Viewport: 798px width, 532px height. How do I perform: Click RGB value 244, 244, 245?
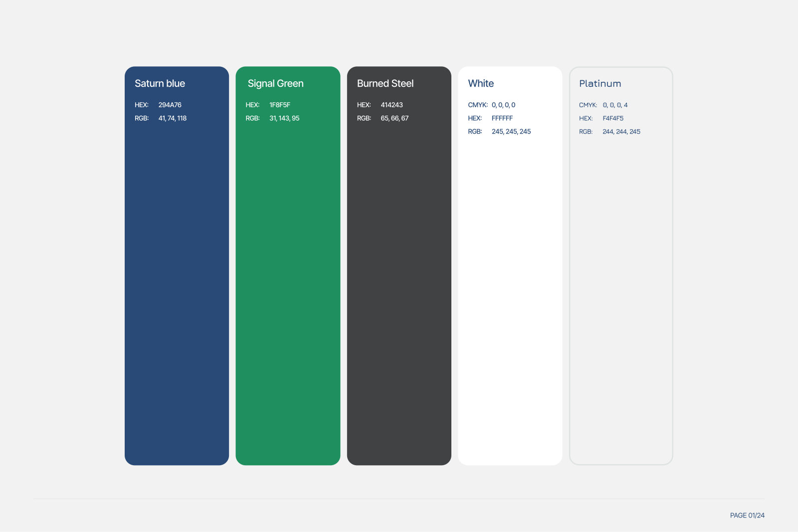coord(621,132)
